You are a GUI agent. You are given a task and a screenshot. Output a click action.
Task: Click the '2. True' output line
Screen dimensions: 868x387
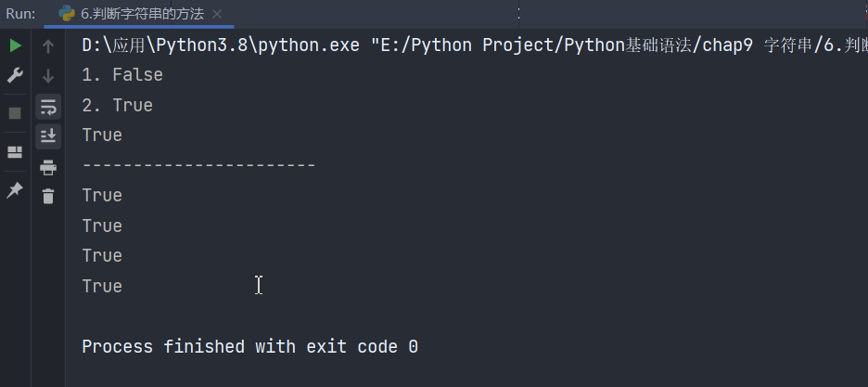pos(118,105)
